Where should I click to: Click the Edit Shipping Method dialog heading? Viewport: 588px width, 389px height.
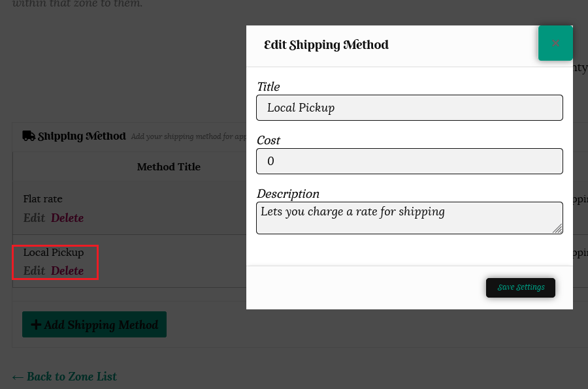click(x=326, y=45)
